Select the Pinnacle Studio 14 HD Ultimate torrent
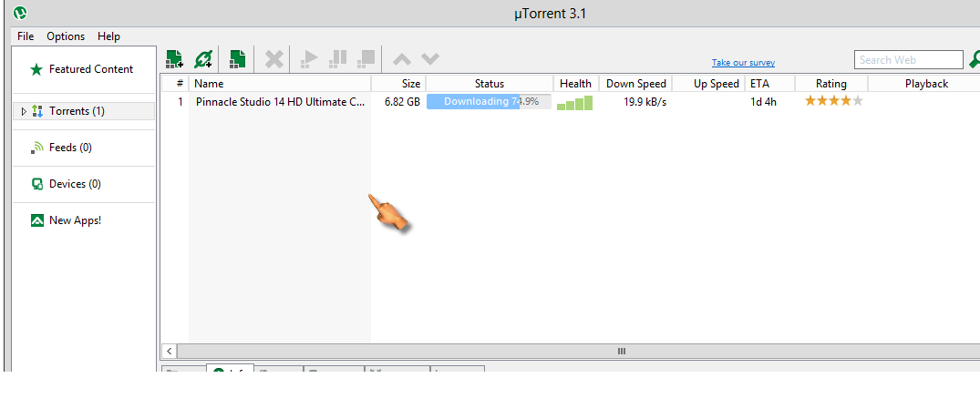The width and height of the screenshot is (980, 419). point(280,102)
